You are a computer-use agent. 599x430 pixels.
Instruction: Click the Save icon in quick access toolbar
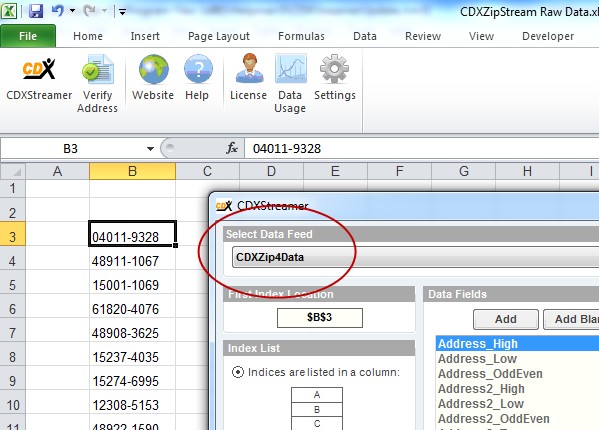36,11
